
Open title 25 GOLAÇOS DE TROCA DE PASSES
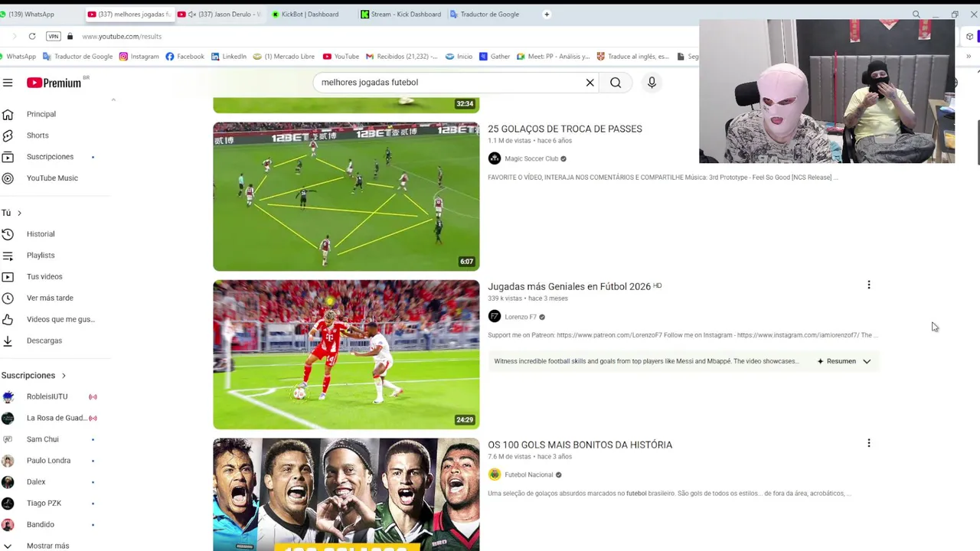(565, 129)
